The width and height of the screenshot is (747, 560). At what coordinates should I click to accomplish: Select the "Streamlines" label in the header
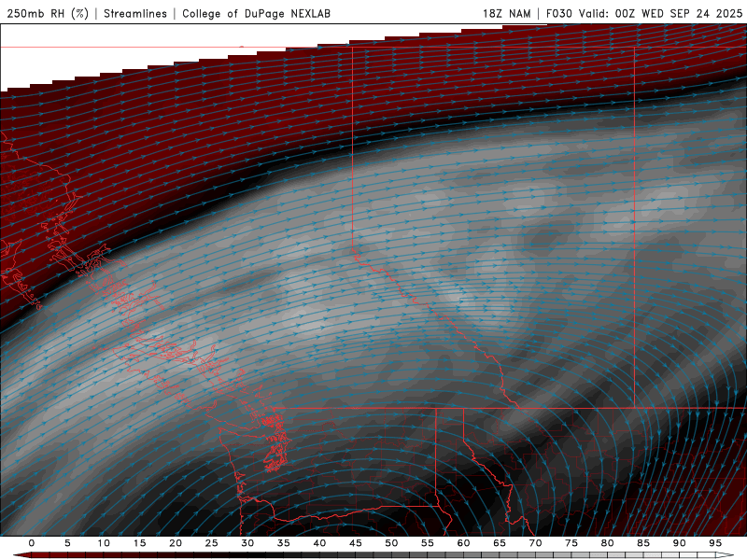click(x=135, y=13)
